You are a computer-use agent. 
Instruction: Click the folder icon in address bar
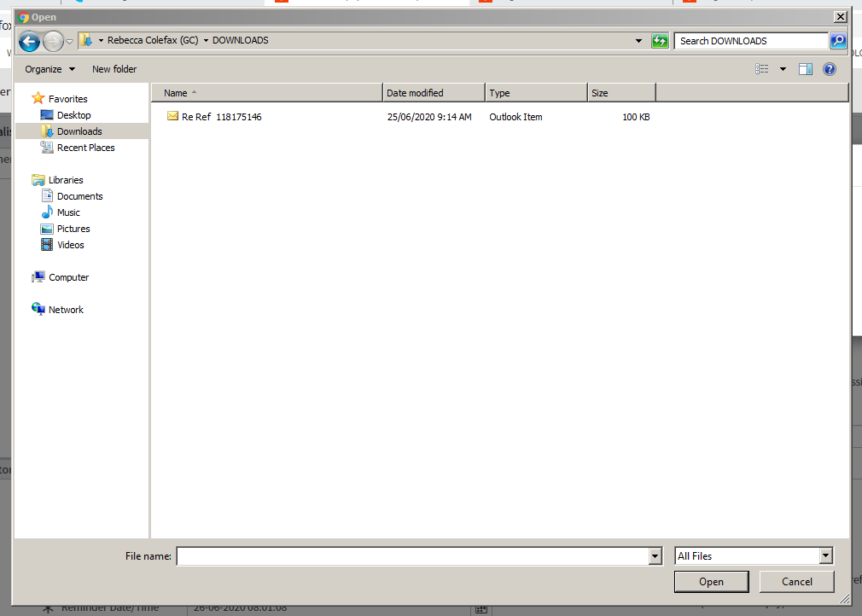point(85,40)
